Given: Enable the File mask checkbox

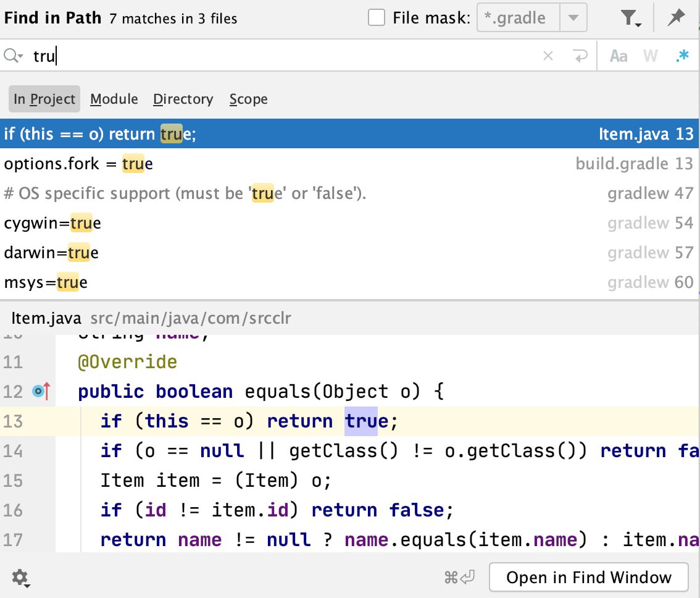Looking at the screenshot, I should (376, 17).
